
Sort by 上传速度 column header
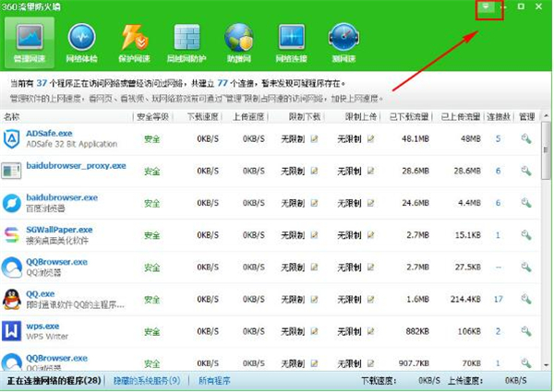pos(248,117)
